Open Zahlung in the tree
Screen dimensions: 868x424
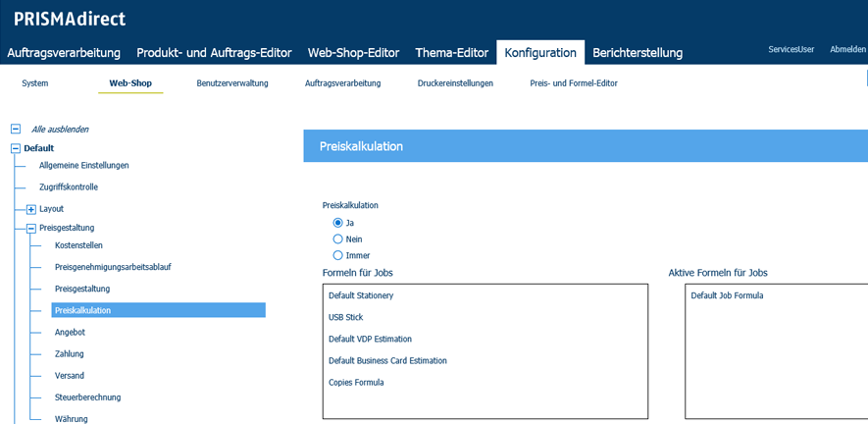click(70, 353)
